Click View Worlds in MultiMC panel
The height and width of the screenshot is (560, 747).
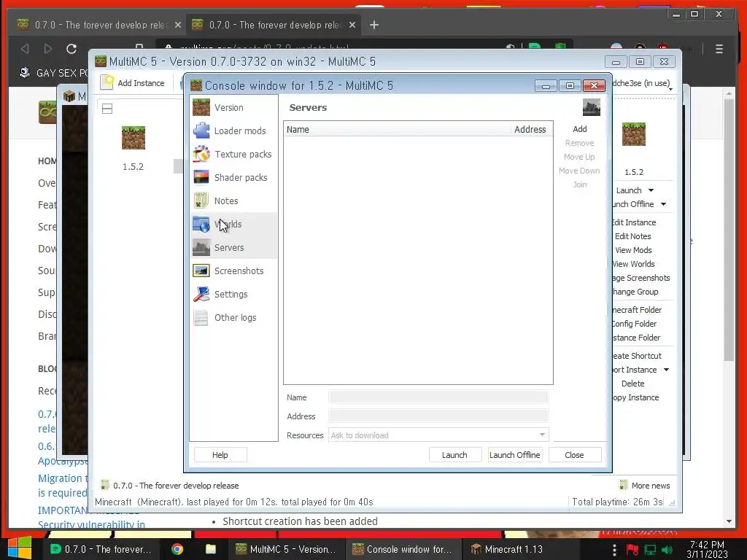[x=634, y=264]
